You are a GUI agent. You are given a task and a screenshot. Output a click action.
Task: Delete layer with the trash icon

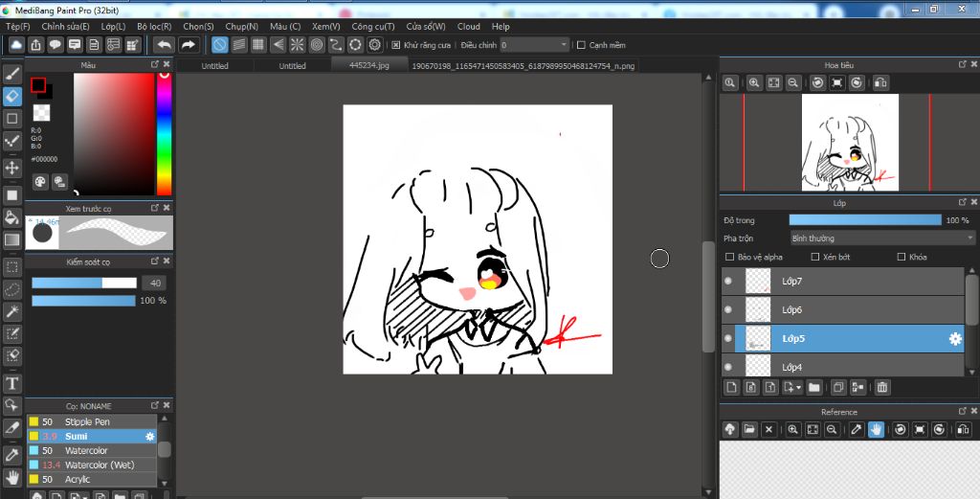881,387
